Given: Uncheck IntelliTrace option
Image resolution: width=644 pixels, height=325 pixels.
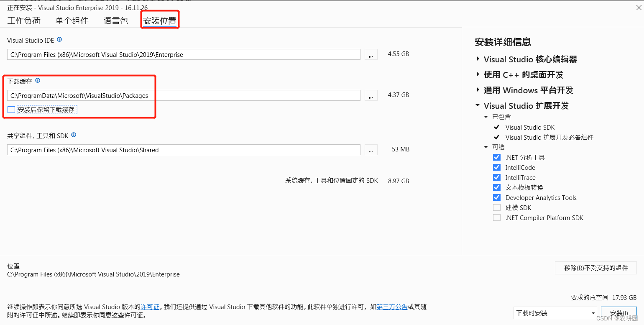Looking at the screenshot, I should (497, 177).
